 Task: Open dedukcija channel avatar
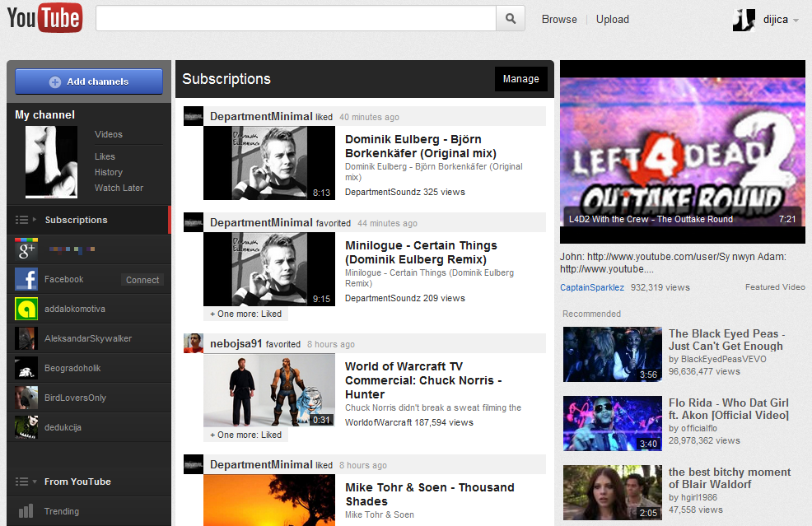coord(26,427)
